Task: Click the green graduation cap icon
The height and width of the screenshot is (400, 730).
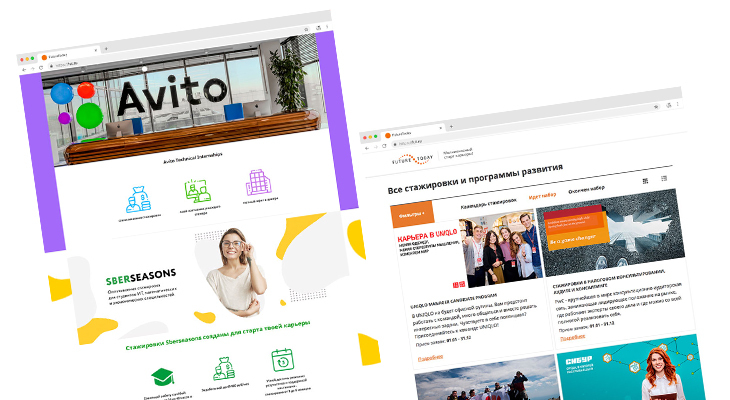Action: [x=162, y=376]
